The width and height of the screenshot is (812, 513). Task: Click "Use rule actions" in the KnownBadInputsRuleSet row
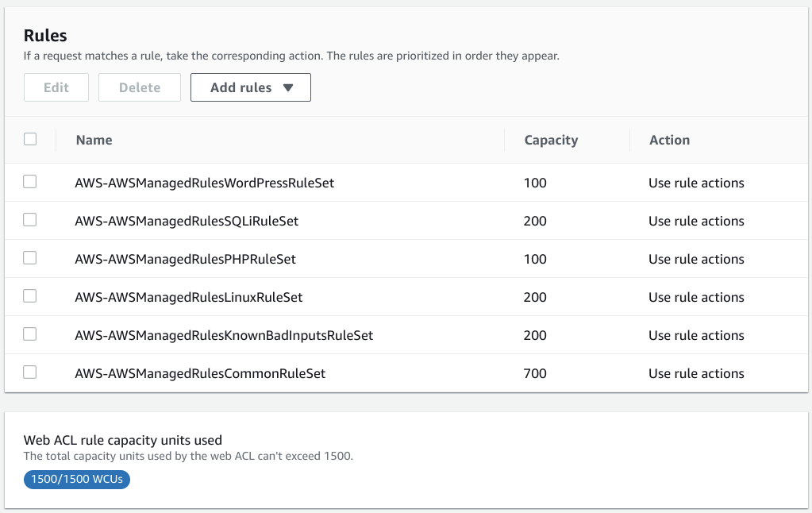pyautogui.click(x=696, y=335)
